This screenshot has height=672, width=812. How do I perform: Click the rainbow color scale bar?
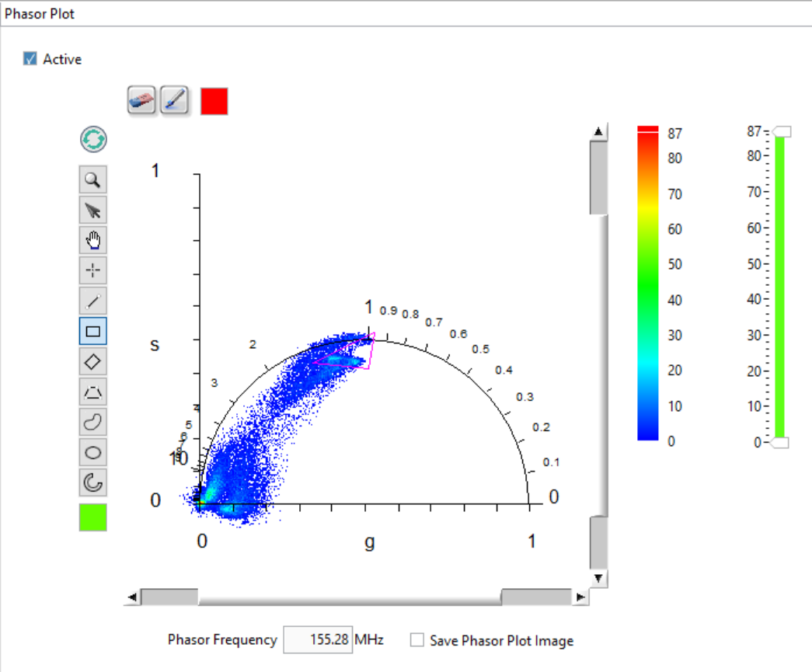click(648, 284)
